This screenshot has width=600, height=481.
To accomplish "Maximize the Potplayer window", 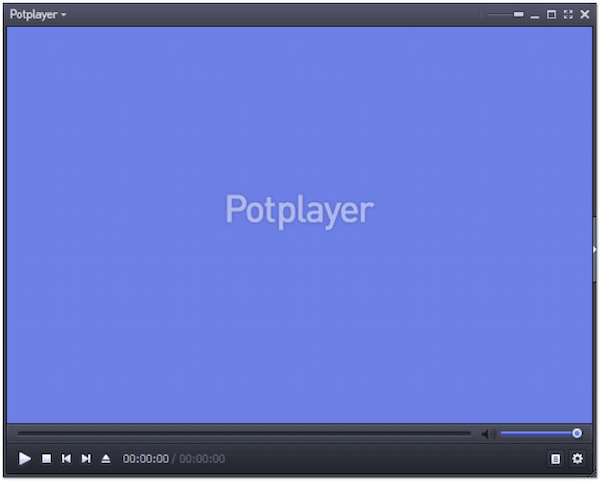I will pyautogui.click(x=552, y=15).
